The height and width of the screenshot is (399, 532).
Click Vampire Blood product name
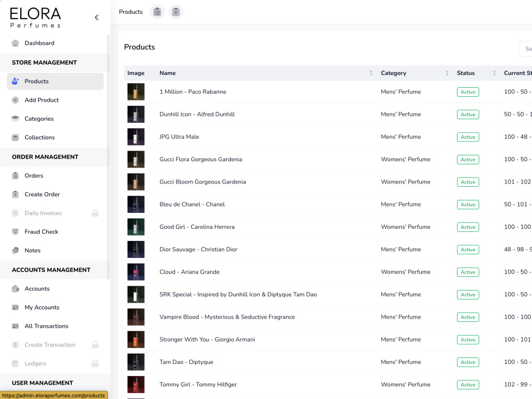[227, 317]
